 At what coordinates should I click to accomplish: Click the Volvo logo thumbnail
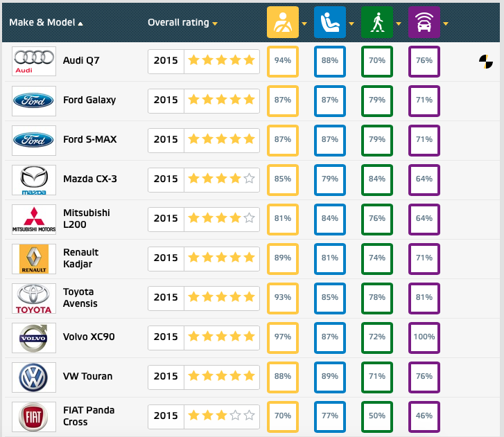pos(34,338)
